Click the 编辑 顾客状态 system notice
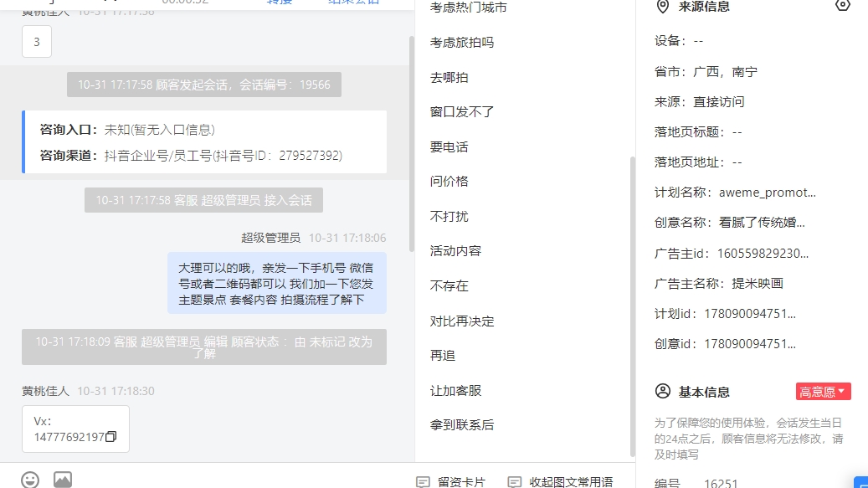Image resolution: width=868 pixels, height=488 pixels. click(x=203, y=347)
